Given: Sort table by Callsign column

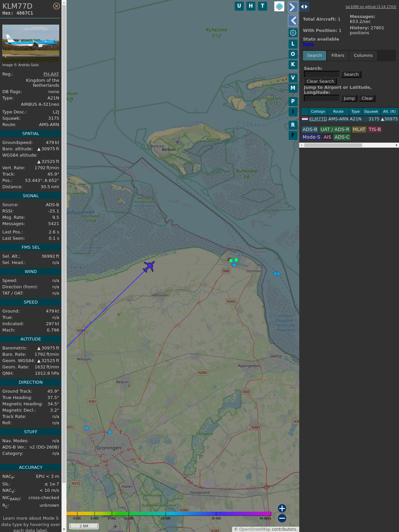Looking at the screenshot, I should point(318,112).
